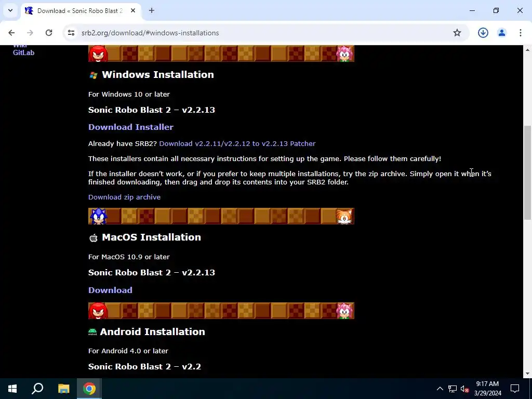Image resolution: width=532 pixels, height=399 pixels.
Task: Click the Windows Download Installer link
Action: (x=130, y=127)
